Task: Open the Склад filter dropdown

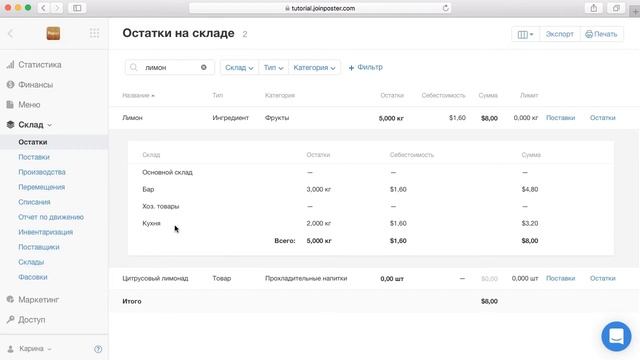Action: coord(239,67)
